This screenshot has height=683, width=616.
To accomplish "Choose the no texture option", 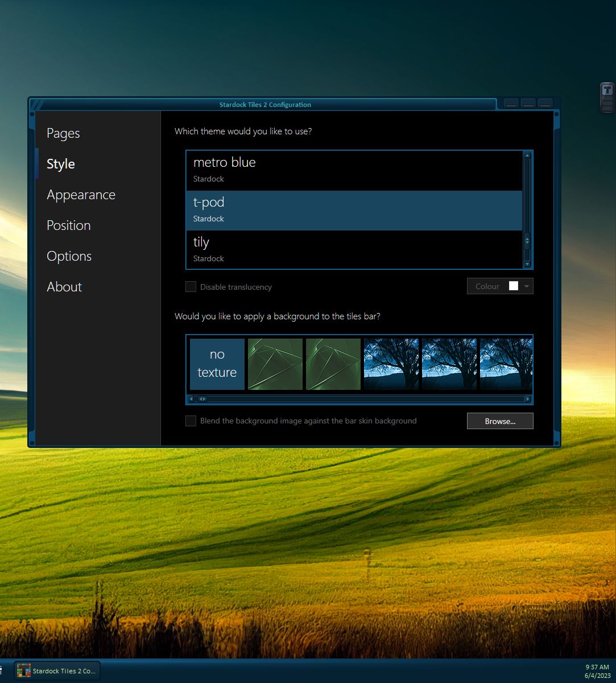I will pos(217,364).
